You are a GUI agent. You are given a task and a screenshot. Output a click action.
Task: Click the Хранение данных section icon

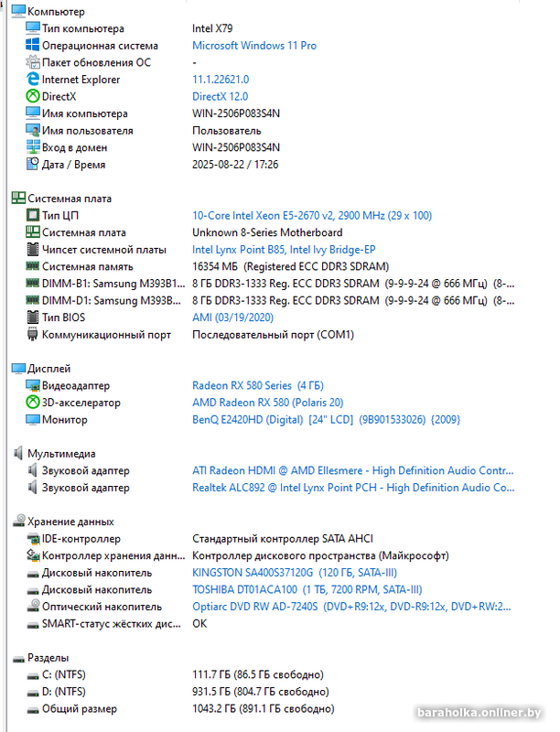(x=18, y=521)
